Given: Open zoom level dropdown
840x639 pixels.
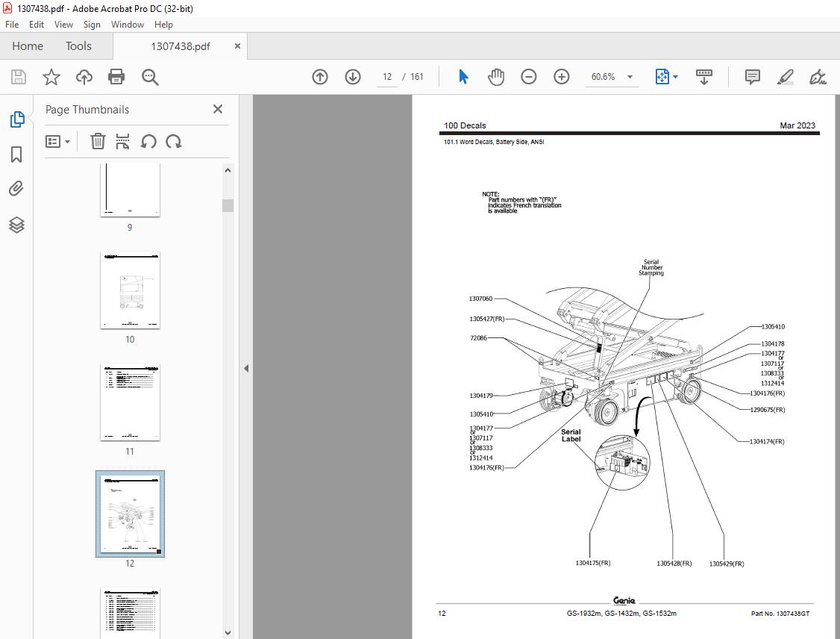Looking at the screenshot, I should pos(630,77).
